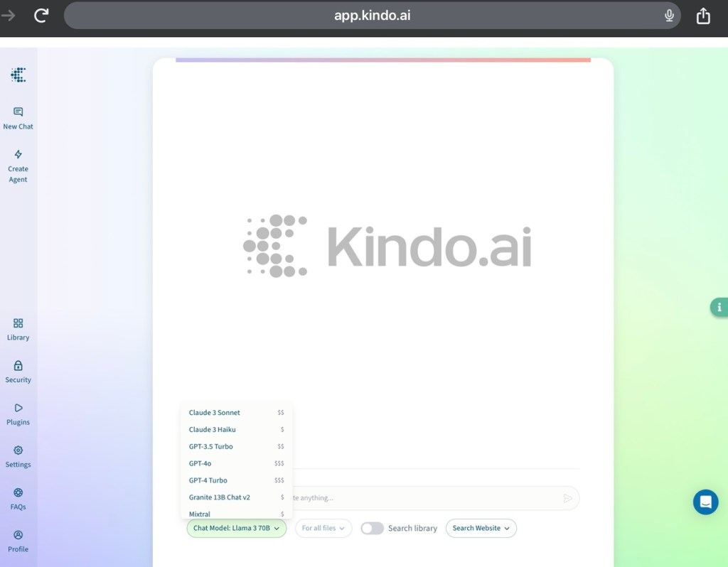Collapse the Chat Model selector
This screenshot has height=567, width=728.
236,528
